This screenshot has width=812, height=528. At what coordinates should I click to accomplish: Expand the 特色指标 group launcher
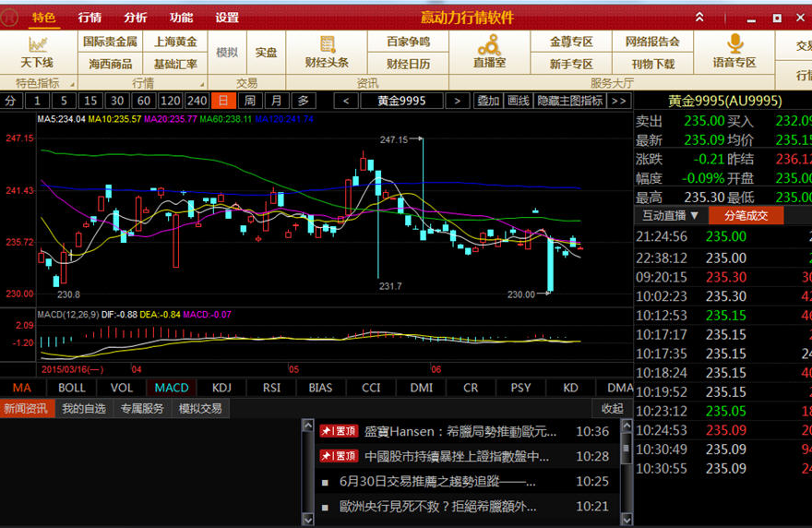(x=73, y=84)
